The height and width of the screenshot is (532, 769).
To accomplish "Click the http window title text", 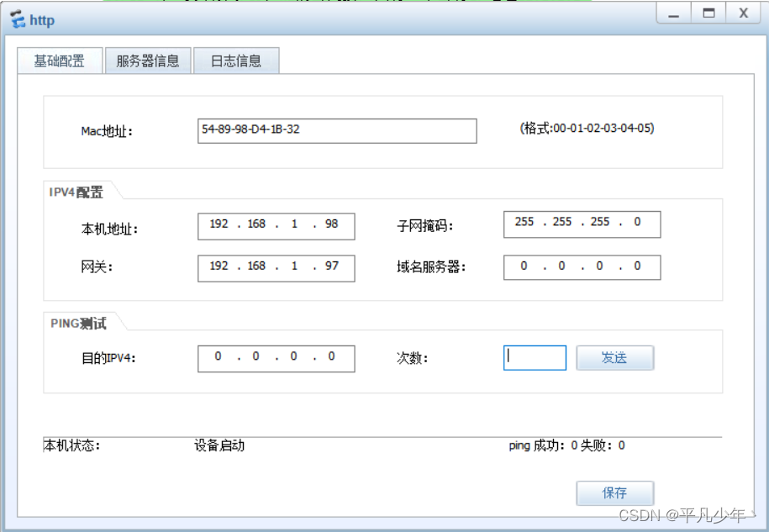I will 42,21.
